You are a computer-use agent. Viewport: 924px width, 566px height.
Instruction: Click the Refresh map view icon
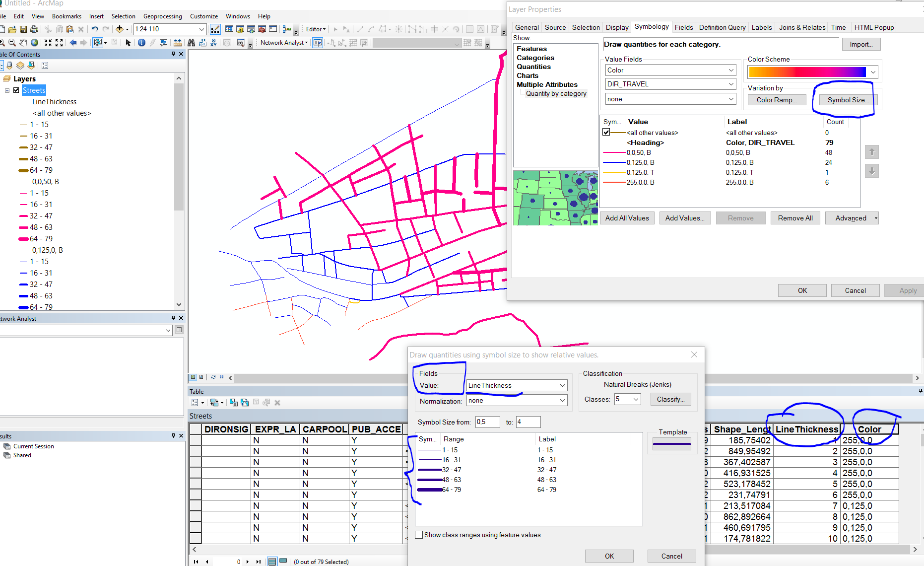(213, 377)
